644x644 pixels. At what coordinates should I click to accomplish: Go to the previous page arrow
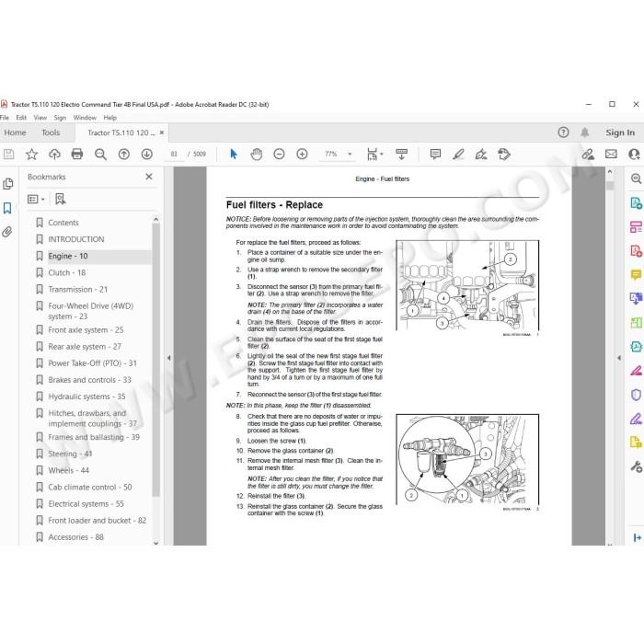coord(123,154)
